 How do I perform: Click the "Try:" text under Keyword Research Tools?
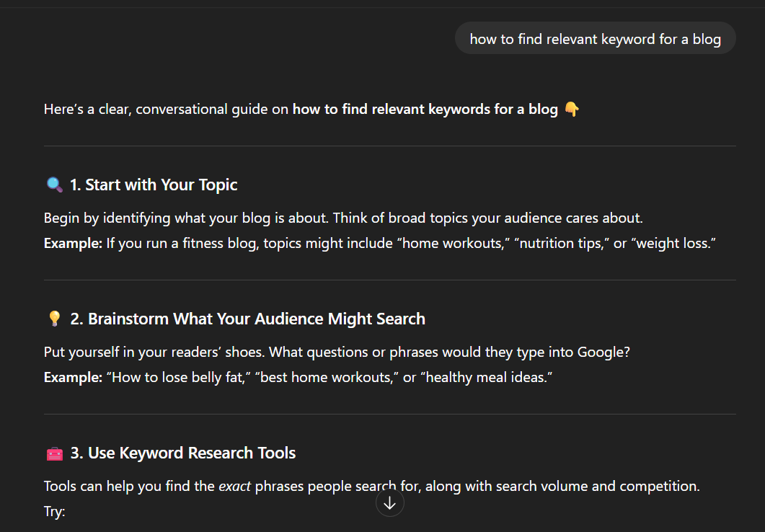pos(55,512)
